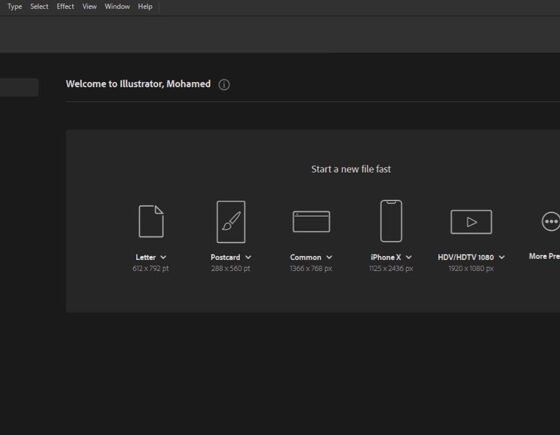This screenshot has height=435, width=560.
Task: Click the Start a new file fast heading
Action: coord(351,169)
